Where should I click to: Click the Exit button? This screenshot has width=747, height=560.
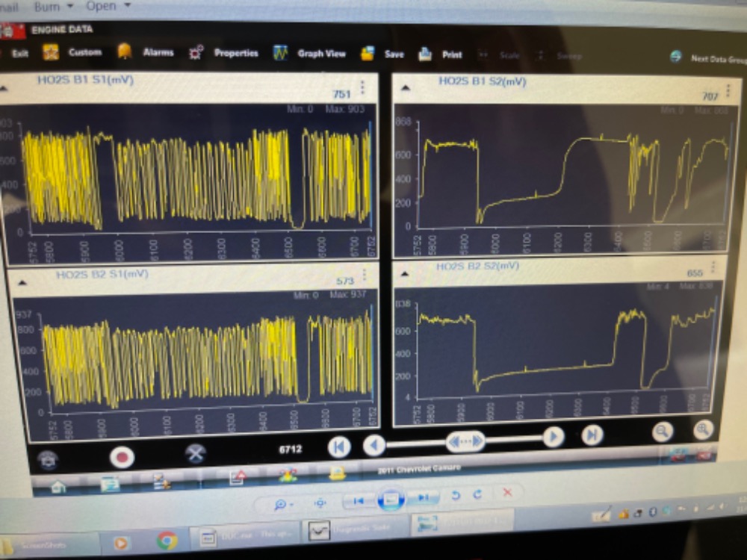tap(13, 53)
